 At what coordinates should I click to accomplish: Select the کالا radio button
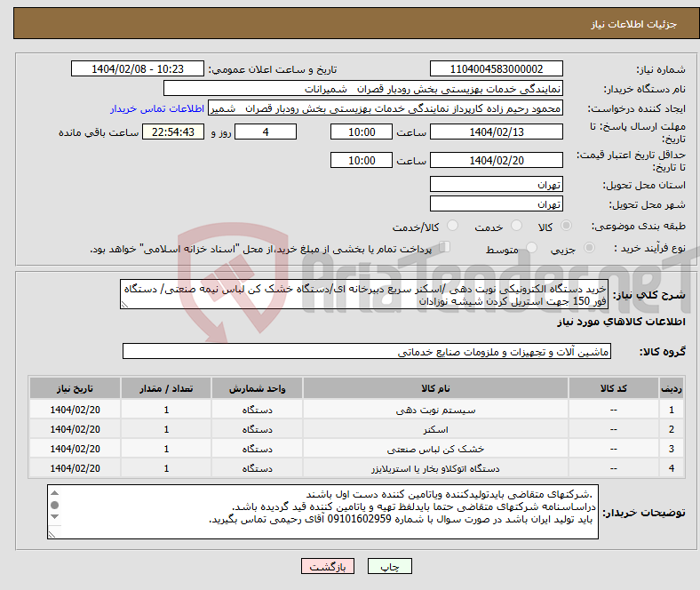pyautogui.click(x=566, y=226)
